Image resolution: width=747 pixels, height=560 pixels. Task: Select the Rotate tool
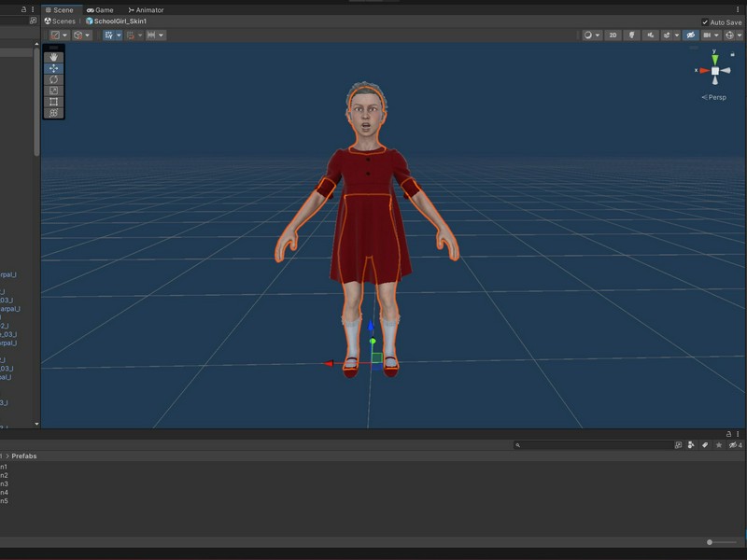(x=53, y=79)
